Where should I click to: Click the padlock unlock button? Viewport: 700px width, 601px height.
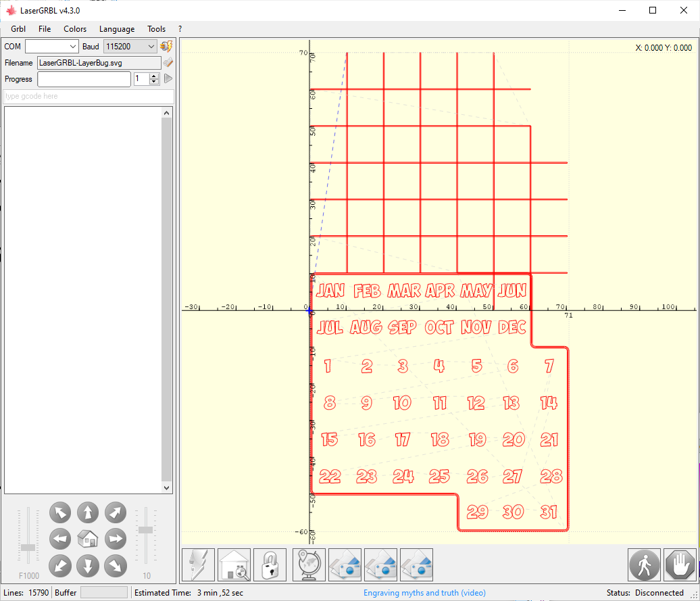click(x=270, y=564)
